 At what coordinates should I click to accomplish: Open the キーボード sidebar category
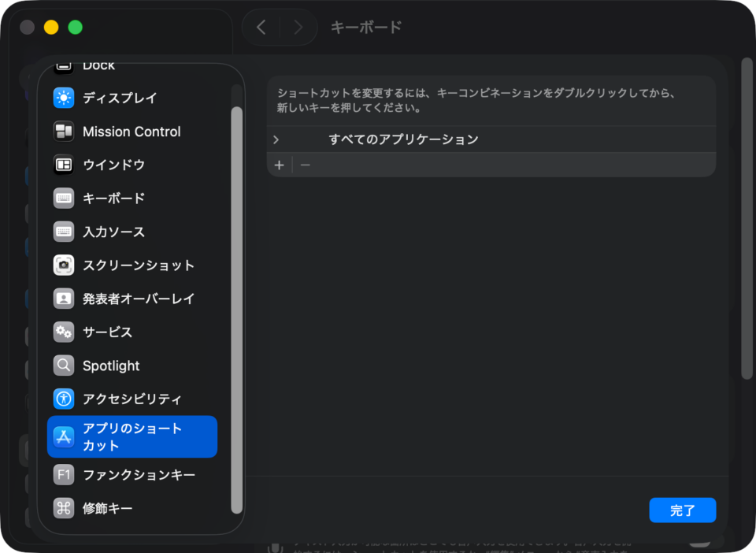[132, 199]
